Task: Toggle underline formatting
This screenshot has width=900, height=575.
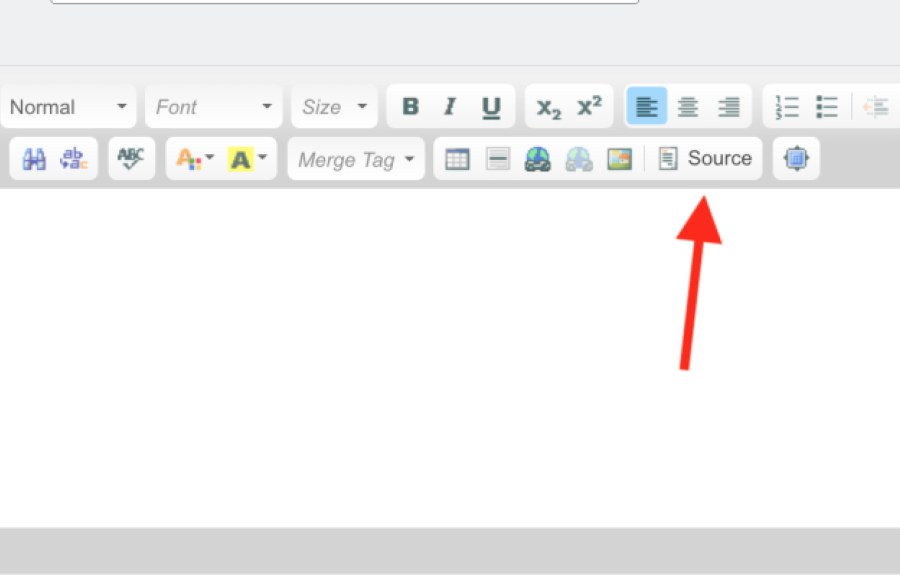Action: [491, 107]
